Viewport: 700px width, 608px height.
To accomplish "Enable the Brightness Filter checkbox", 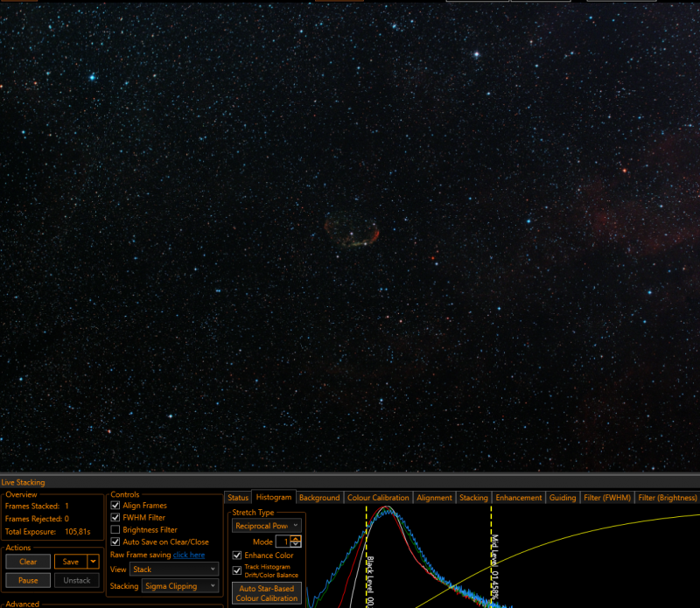I will tap(115, 529).
